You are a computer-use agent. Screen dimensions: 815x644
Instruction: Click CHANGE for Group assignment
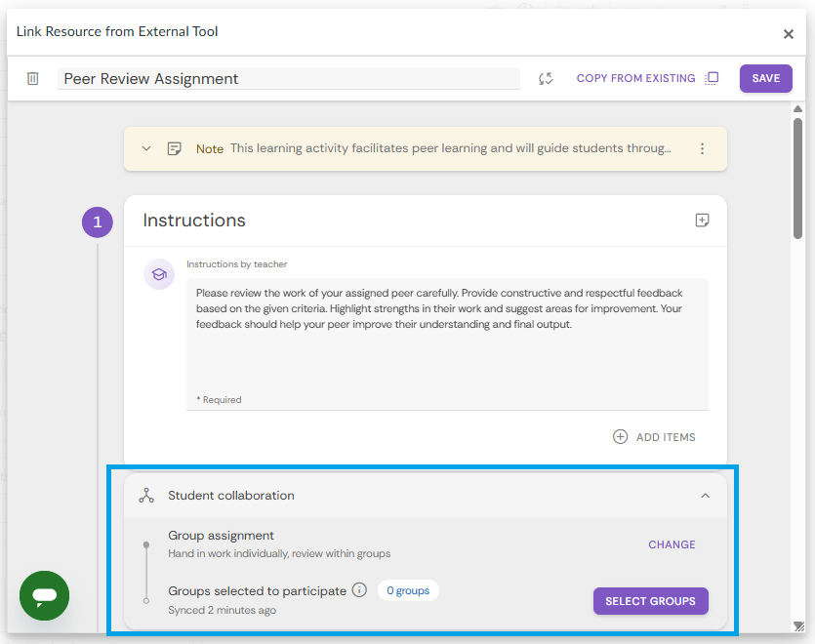(672, 544)
